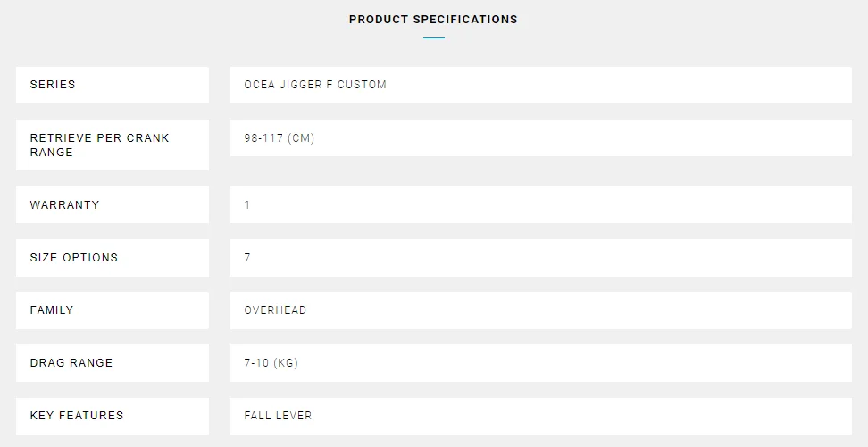This screenshot has width=868, height=447.
Task: Click the Ocea Jigger F Custom value
Action: [315, 85]
